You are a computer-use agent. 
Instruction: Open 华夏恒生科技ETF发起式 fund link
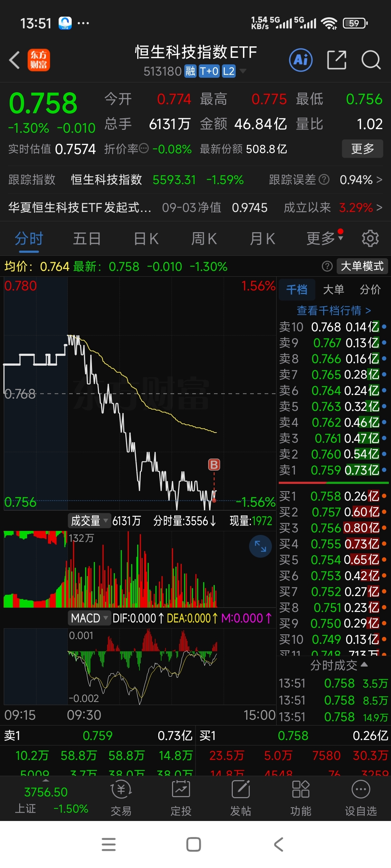tap(80, 208)
